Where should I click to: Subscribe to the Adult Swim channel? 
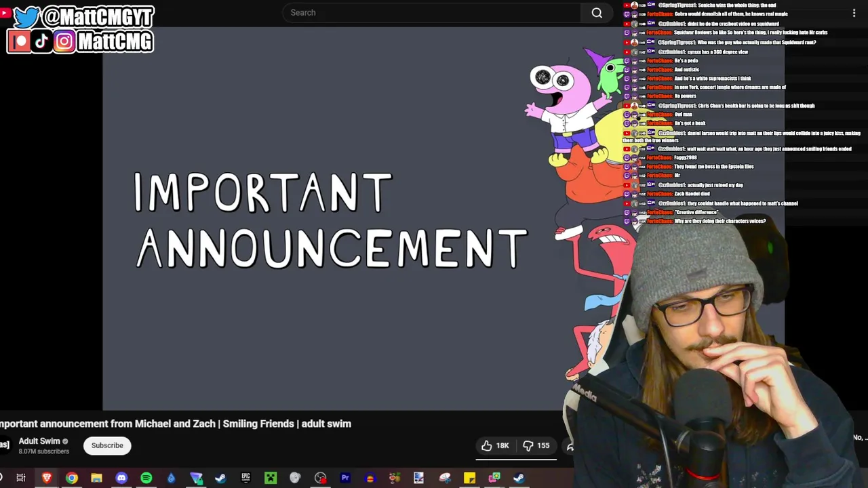tap(107, 445)
